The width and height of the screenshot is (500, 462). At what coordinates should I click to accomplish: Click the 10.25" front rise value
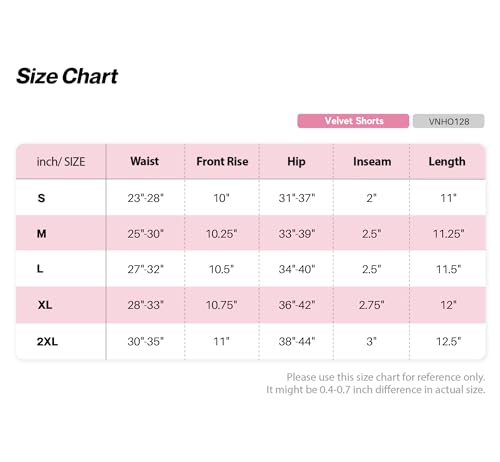point(222,234)
